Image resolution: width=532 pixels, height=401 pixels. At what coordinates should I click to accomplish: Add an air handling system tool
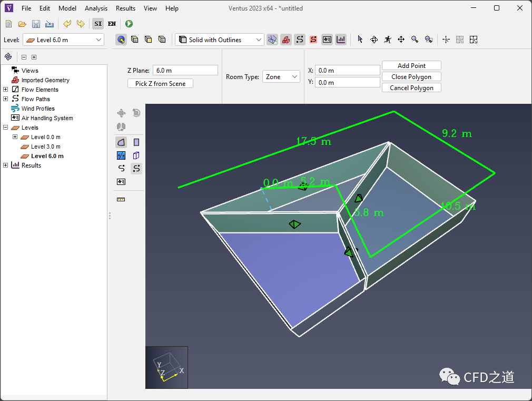[121, 182]
